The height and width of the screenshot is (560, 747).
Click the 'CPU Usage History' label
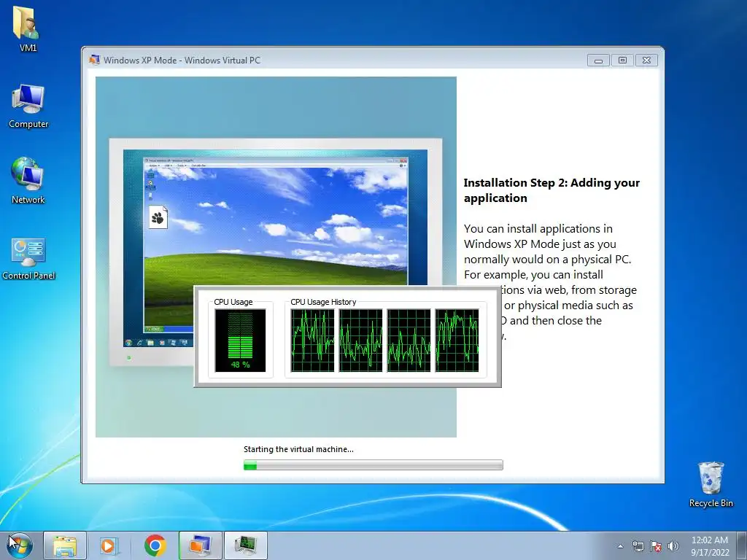pos(323,302)
